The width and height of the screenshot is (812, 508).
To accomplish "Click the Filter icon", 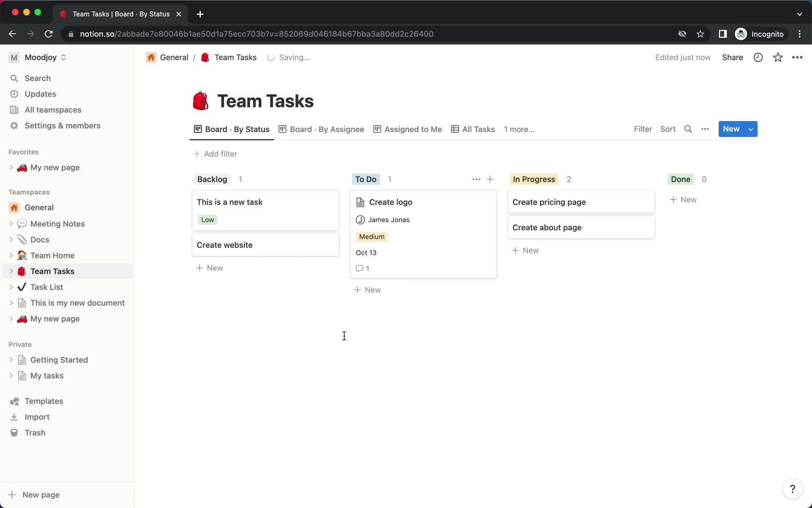I will point(643,128).
